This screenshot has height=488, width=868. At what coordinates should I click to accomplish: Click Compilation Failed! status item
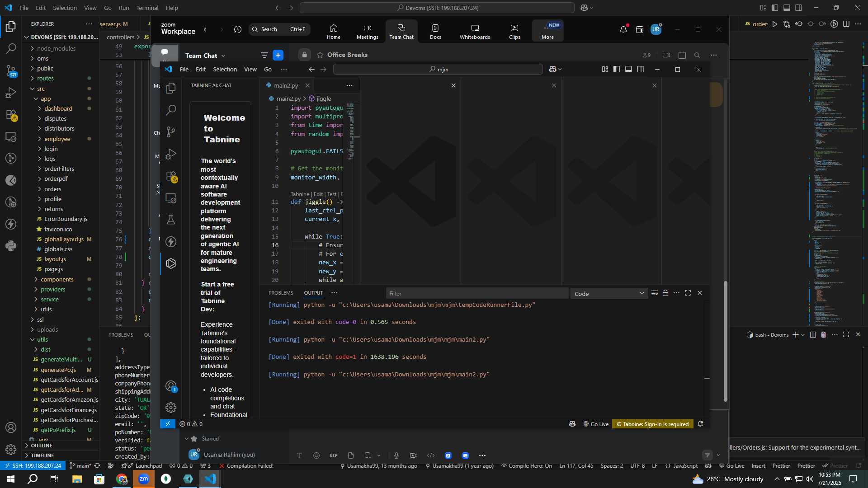(x=246, y=466)
